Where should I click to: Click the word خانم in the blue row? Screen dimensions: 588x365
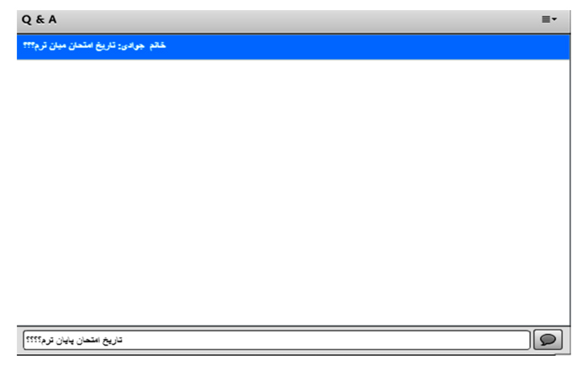[x=158, y=45]
